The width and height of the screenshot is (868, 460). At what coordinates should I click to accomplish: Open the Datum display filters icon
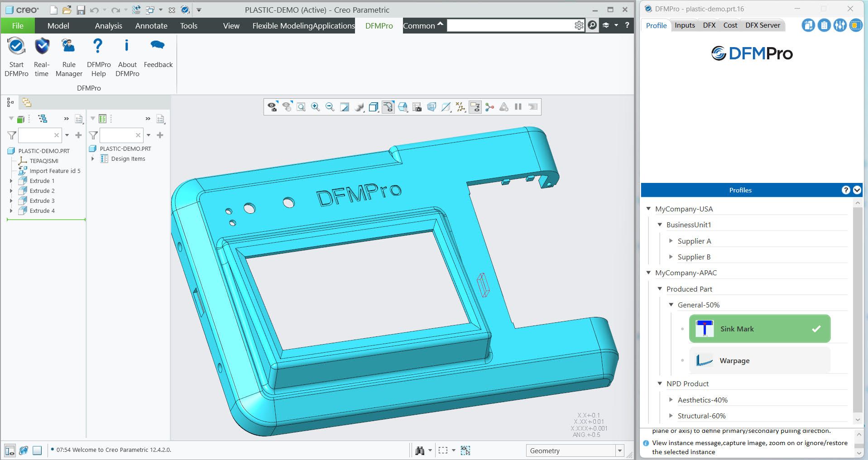click(460, 107)
